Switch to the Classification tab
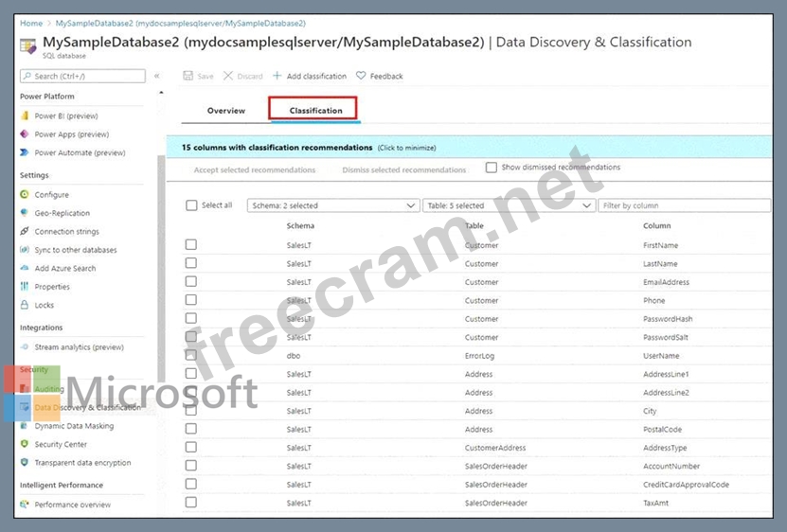This screenshot has width=787, height=532. (x=313, y=109)
